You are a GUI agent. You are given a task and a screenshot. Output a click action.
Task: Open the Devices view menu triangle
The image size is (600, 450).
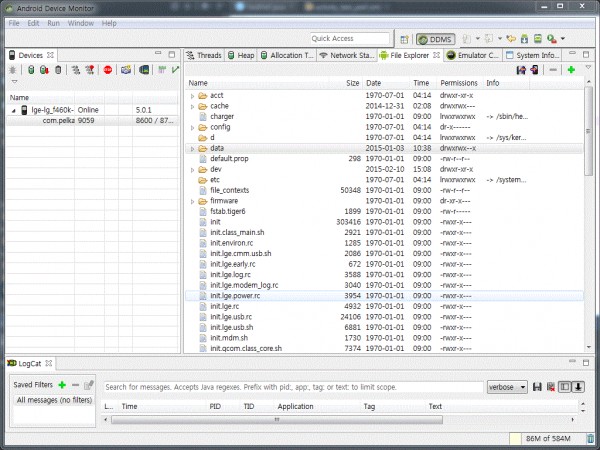click(15, 82)
